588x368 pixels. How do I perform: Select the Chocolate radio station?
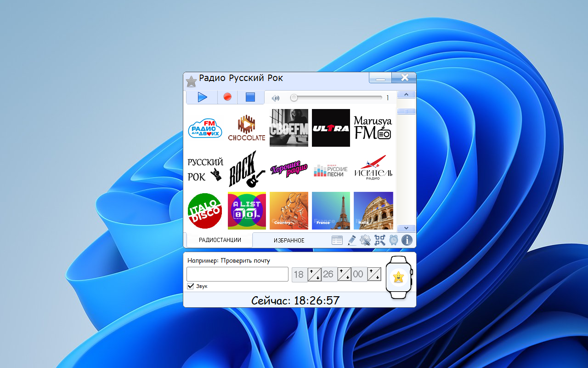(247, 128)
